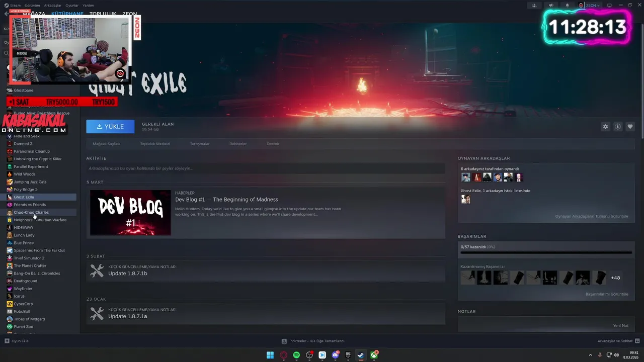This screenshot has width=644, height=362.
Task: Open Xbox app from the taskbar
Action: pyautogui.click(x=374, y=355)
